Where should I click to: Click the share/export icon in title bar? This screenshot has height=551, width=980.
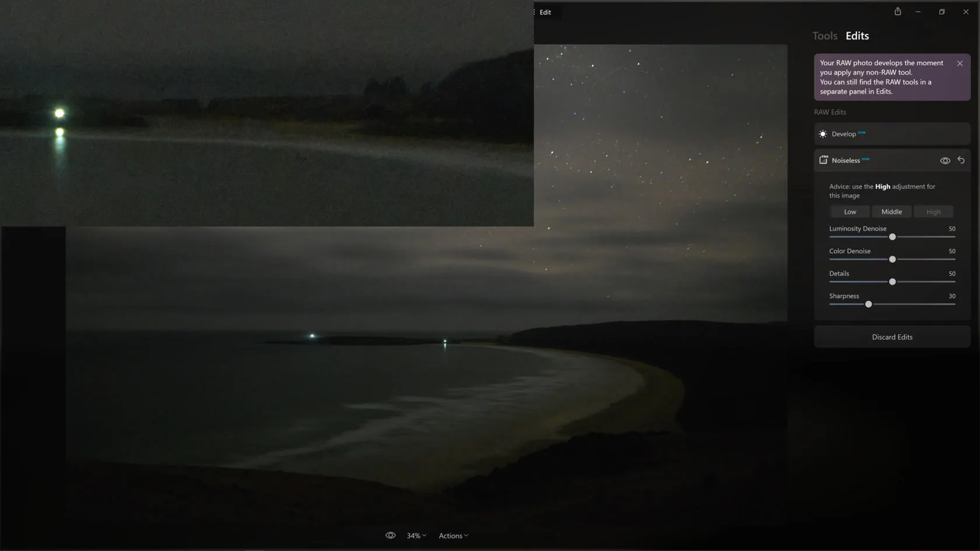click(898, 12)
